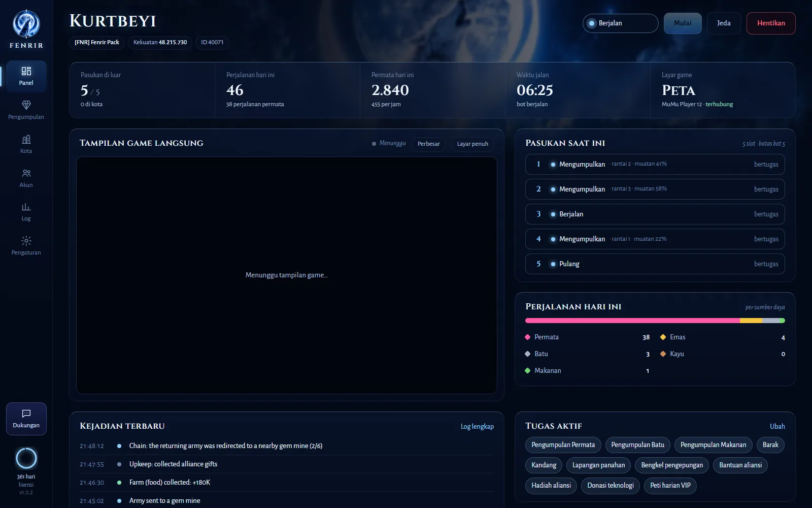Stop the bot with Hentikan
Viewport: 812px width, 508px height.
pyautogui.click(x=771, y=23)
